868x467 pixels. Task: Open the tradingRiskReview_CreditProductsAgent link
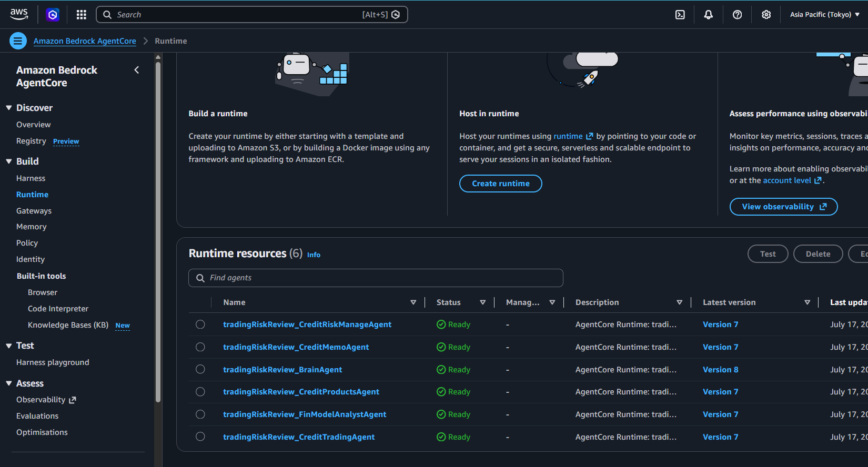tap(301, 392)
